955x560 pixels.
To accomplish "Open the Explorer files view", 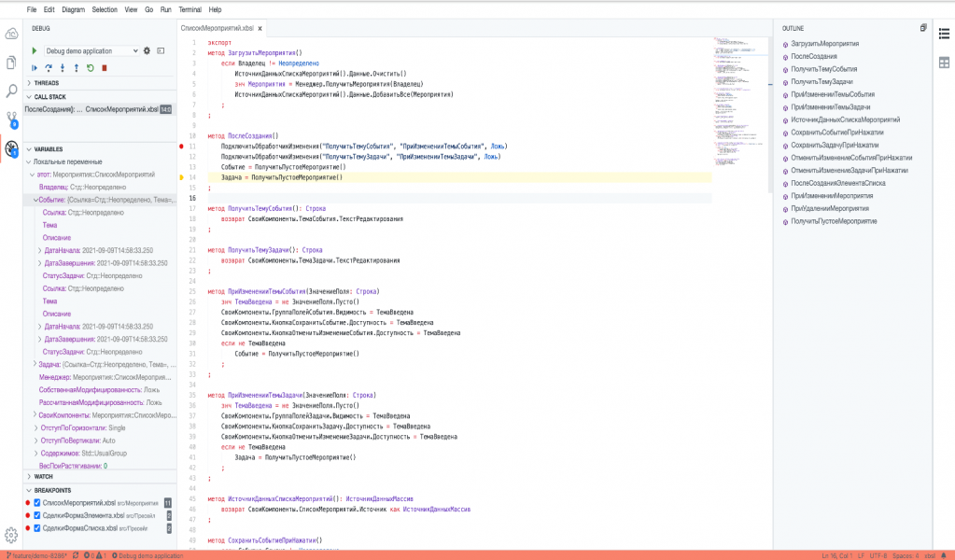I will [x=11, y=63].
